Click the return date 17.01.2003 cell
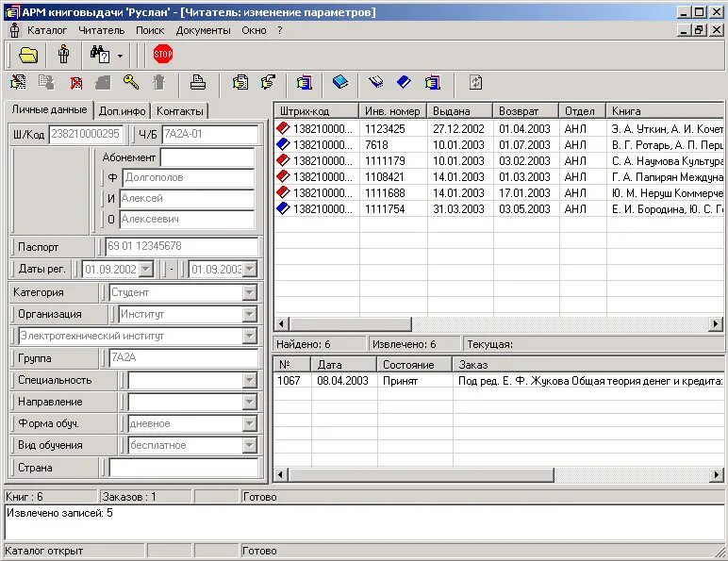Screen dimensions: 728x561 (524, 192)
